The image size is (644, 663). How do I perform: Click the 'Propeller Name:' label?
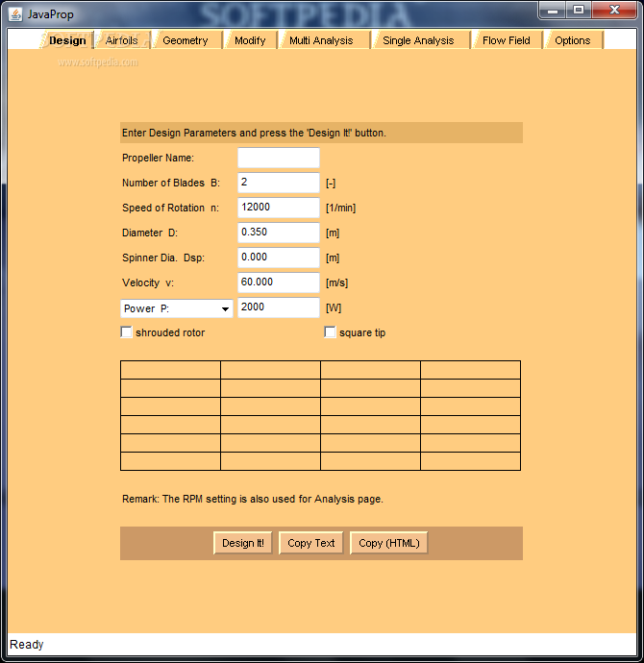(159, 158)
